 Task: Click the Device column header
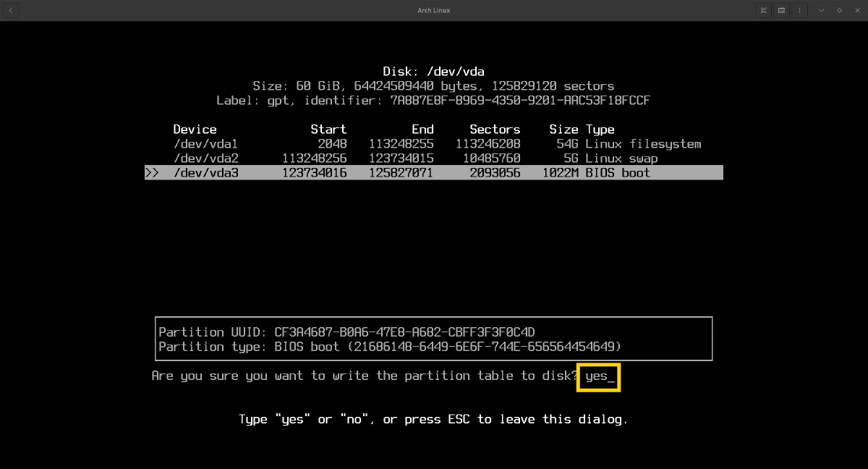(195, 130)
